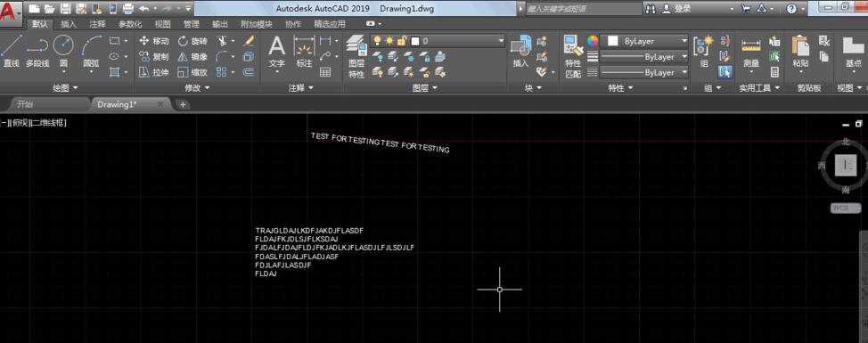
Task: Switch to the Manage (管理) ribbon tab
Action: [192, 24]
